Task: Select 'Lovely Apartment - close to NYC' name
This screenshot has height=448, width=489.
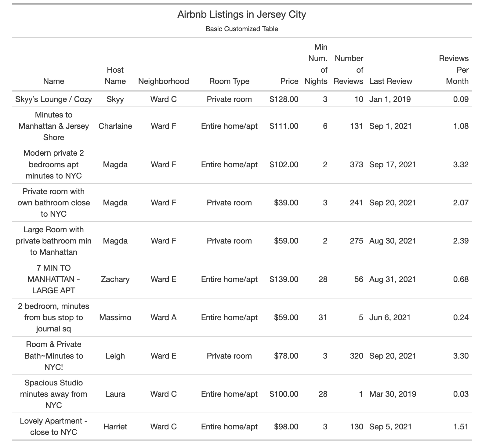Action: point(54,427)
